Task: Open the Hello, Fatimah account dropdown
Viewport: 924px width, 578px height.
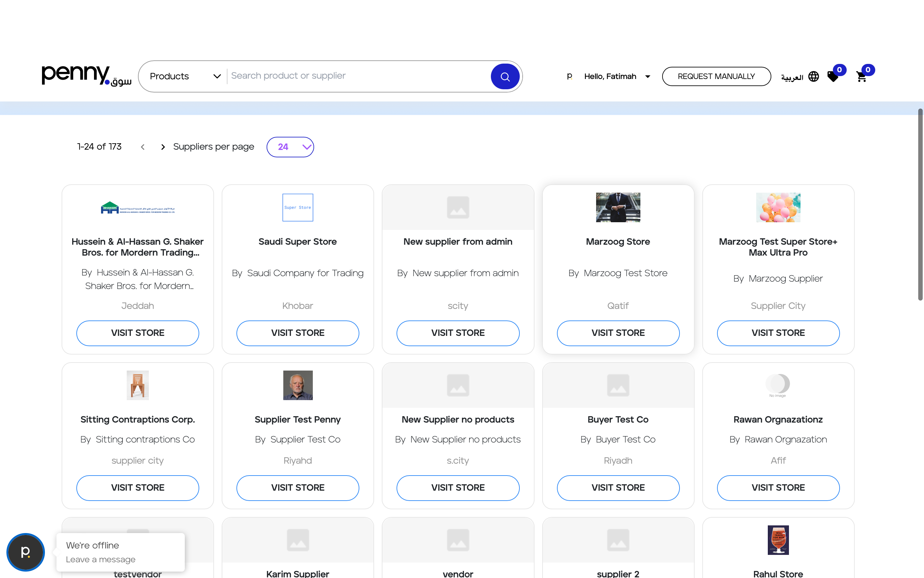Action: tap(617, 76)
